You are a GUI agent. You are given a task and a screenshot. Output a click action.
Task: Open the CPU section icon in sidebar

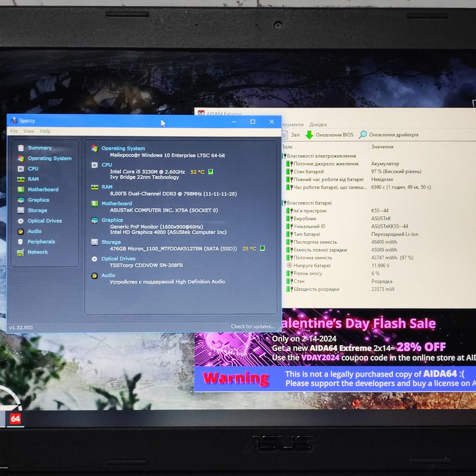(21, 169)
